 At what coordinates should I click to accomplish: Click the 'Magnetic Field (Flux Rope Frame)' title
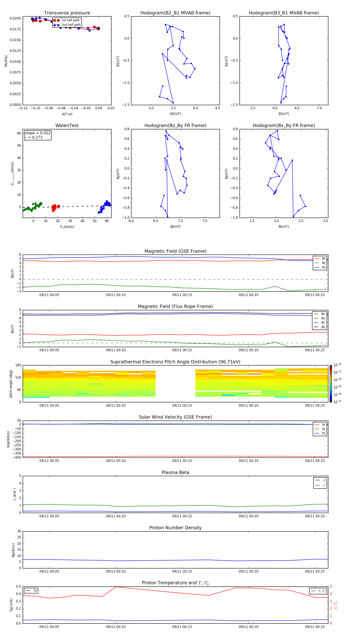[175, 307]
